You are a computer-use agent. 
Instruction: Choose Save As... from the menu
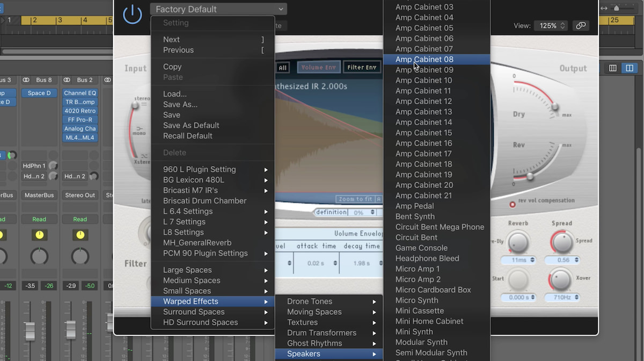pos(213,104)
